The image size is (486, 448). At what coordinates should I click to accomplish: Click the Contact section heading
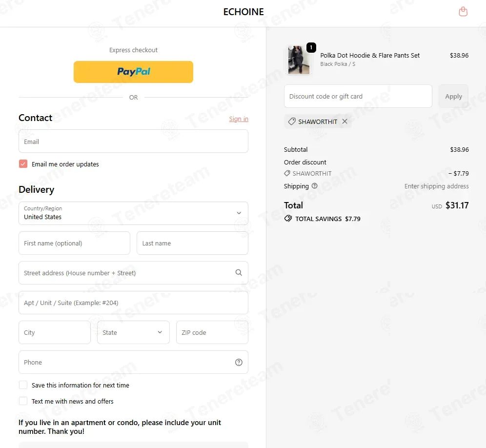click(35, 118)
